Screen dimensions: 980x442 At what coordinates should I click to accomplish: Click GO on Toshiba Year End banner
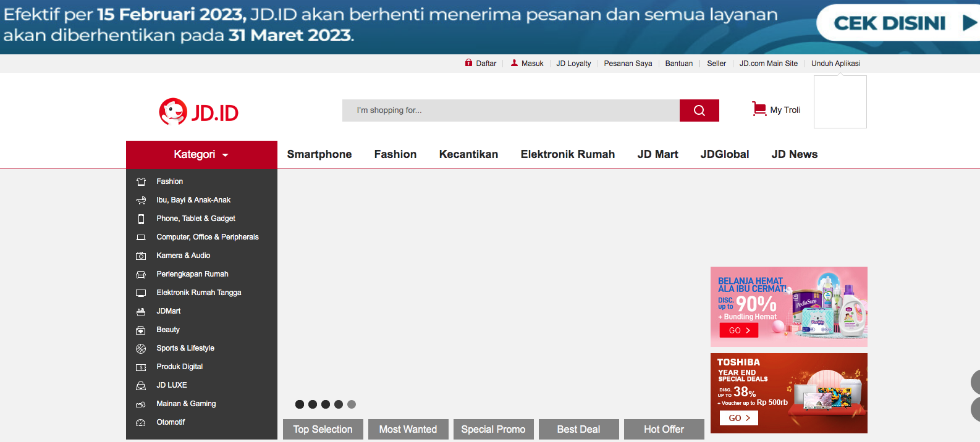coord(739,418)
